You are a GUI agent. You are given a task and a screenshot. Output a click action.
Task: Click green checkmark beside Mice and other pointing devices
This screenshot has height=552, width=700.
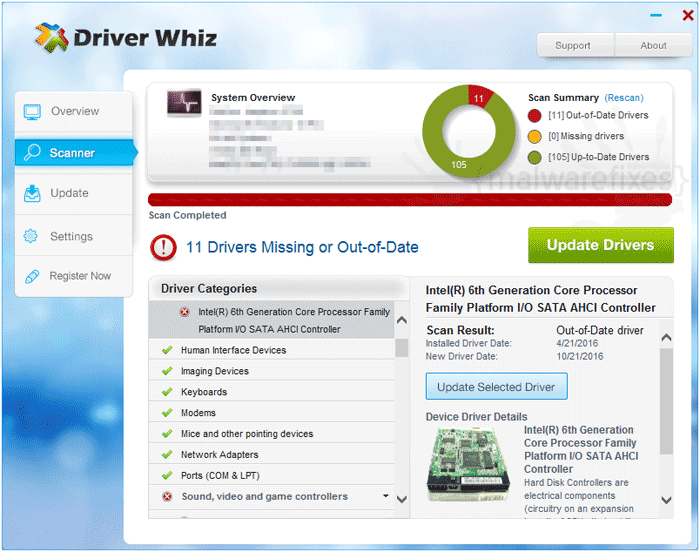tap(167, 434)
